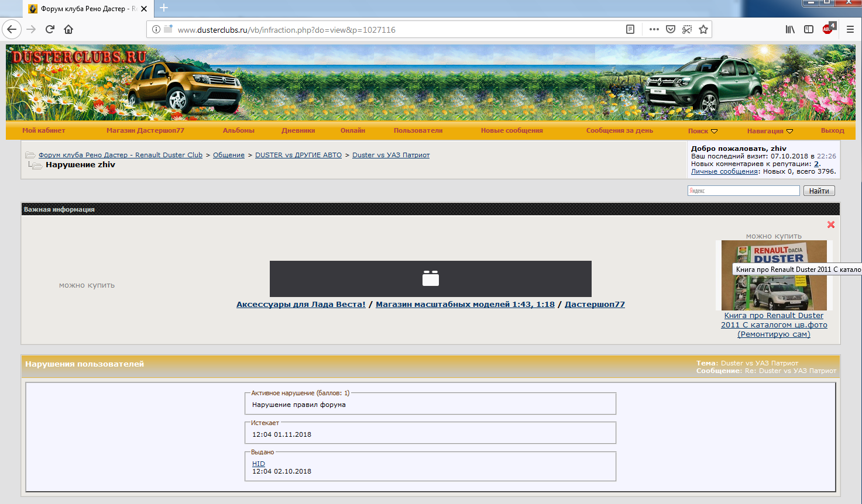862x504 pixels.
Task: Open Форум клуба Рено Дастер breadcrumb link
Action: [121, 155]
